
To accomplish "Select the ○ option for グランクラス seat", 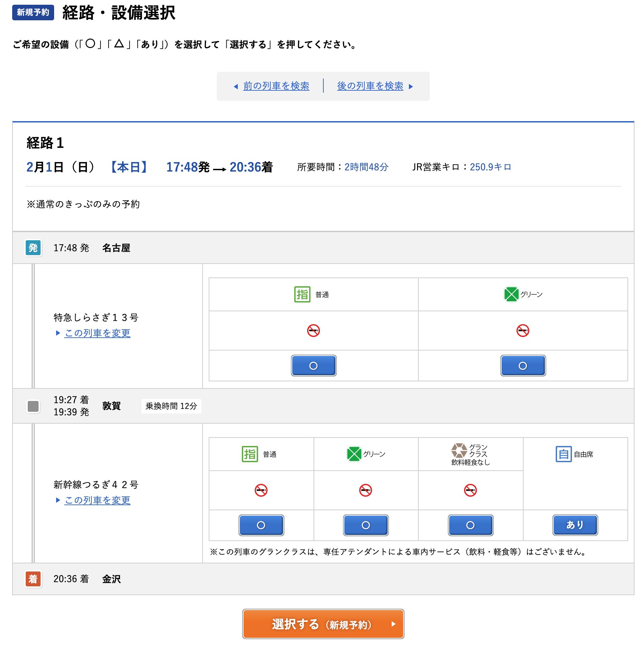I will coord(470,525).
